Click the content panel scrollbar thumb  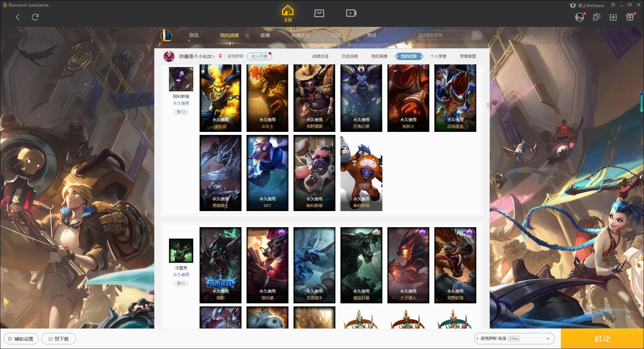pyautogui.click(x=488, y=105)
